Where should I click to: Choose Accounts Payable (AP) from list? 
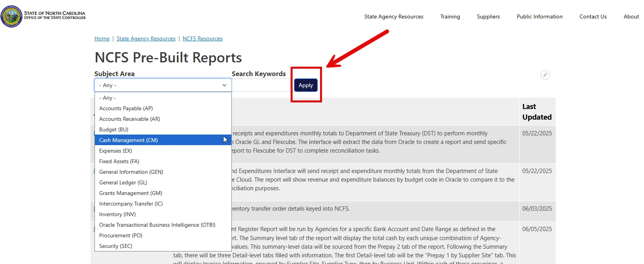[x=126, y=108]
